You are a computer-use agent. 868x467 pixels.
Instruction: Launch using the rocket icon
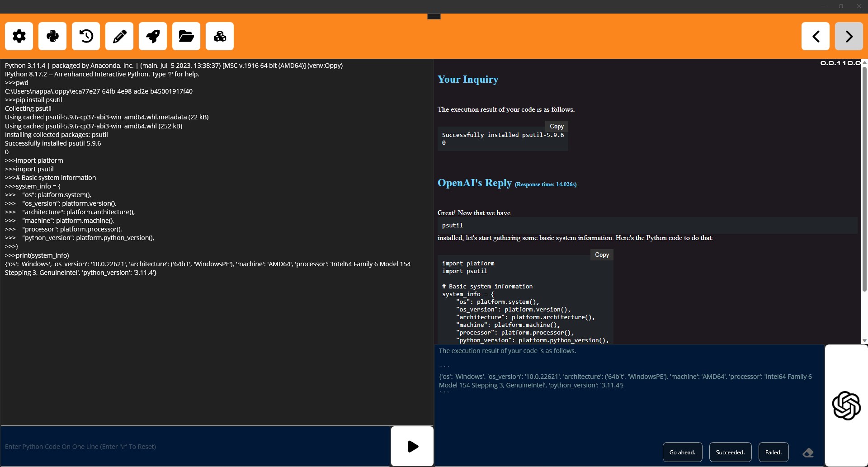pyautogui.click(x=153, y=36)
